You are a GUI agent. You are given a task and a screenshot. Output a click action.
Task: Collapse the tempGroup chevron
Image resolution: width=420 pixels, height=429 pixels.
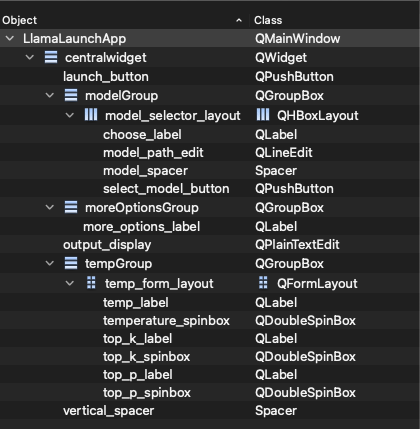(50, 263)
